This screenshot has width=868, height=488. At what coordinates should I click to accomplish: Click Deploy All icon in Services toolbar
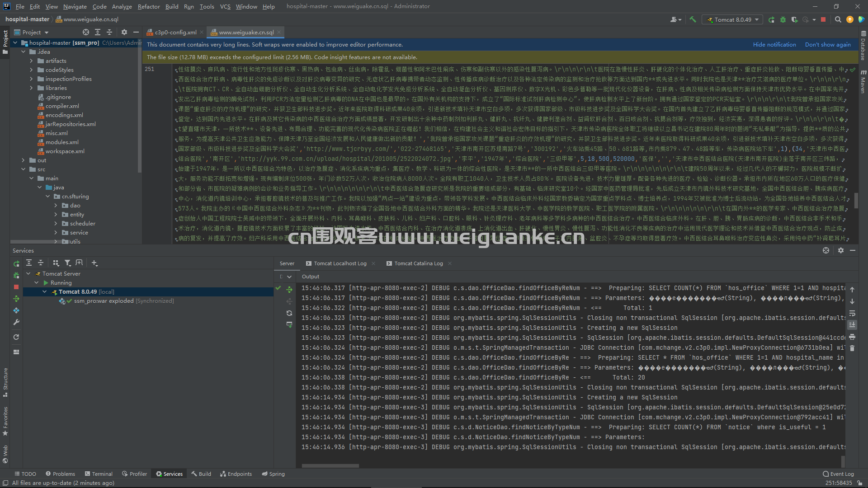point(16,299)
